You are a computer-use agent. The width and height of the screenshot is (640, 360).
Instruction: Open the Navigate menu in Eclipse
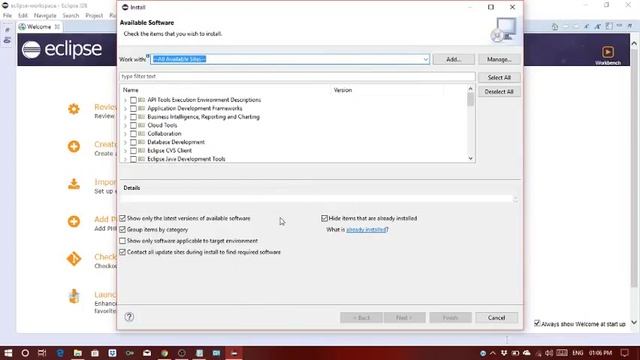45,16
